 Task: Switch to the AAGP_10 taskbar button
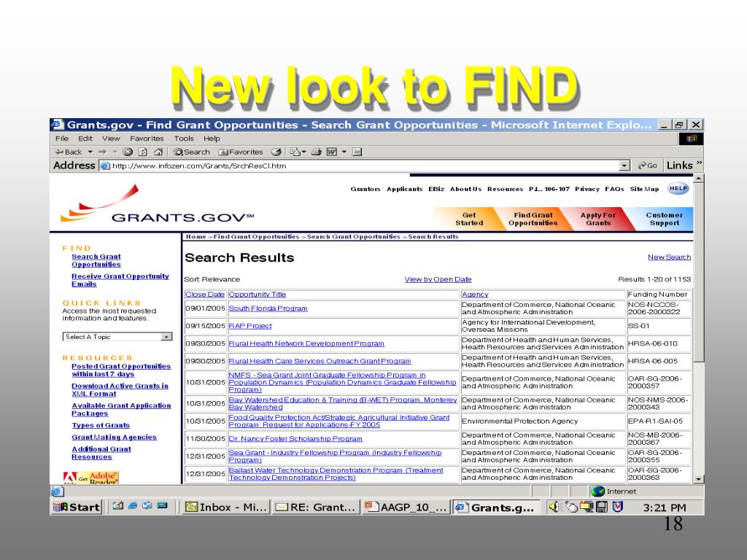click(406, 507)
